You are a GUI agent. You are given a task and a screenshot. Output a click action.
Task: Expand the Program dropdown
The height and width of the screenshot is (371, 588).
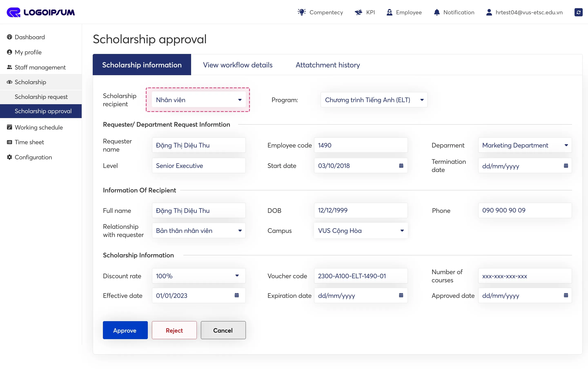point(374,100)
